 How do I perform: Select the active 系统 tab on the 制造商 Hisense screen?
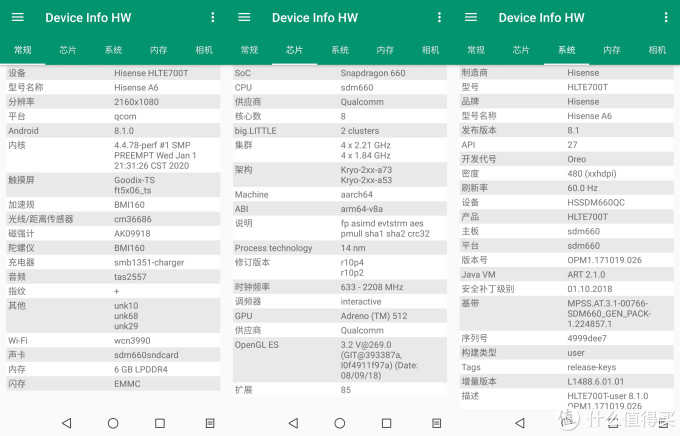pos(566,50)
